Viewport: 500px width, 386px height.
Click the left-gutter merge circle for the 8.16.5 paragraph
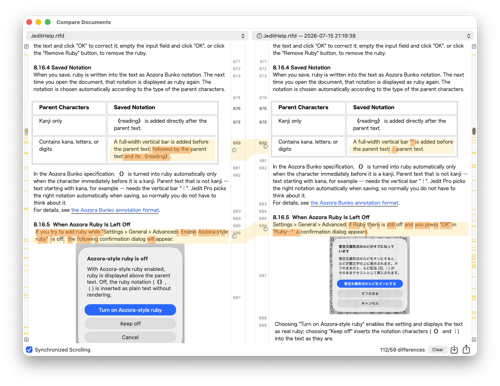coord(234,236)
